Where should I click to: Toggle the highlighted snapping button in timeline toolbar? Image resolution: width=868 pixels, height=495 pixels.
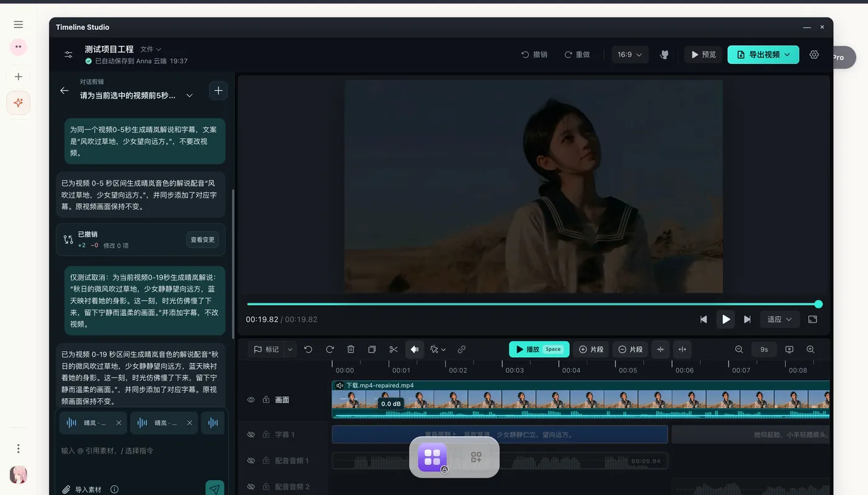[x=414, y=349]
